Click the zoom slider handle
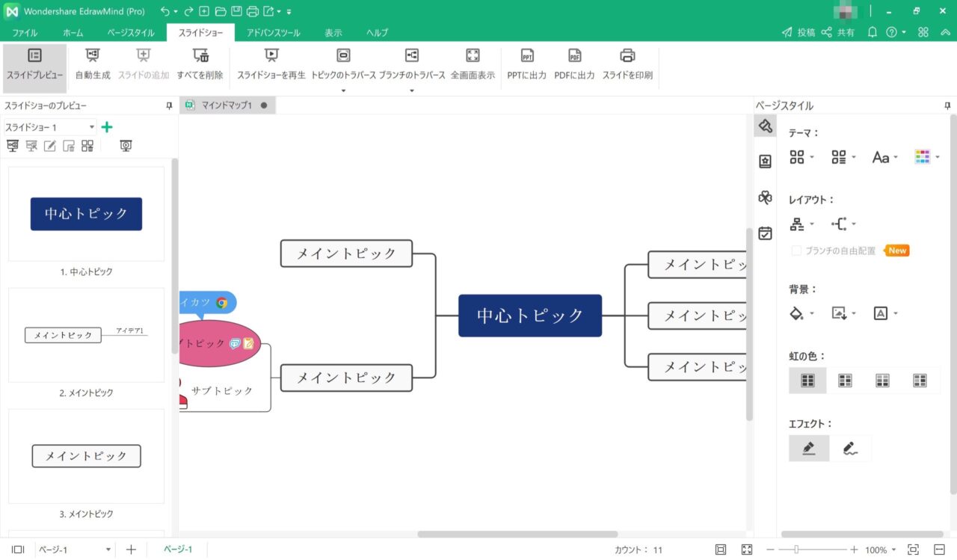 796,550
